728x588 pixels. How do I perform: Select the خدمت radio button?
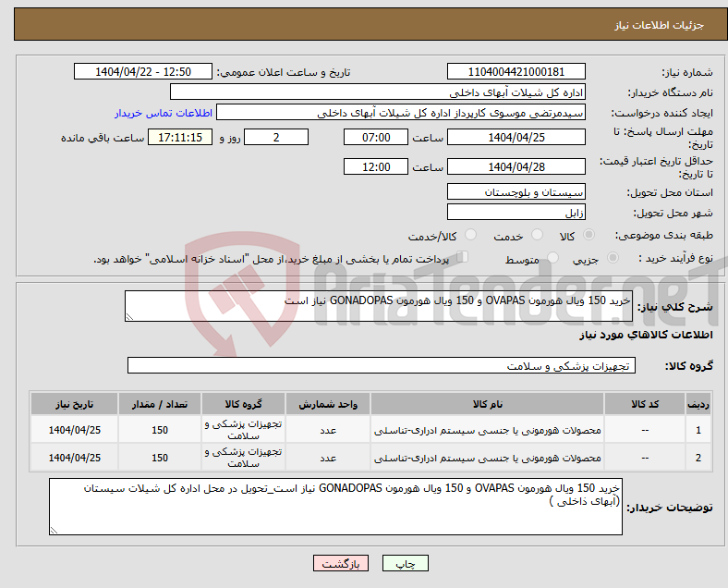coord(537,235)
